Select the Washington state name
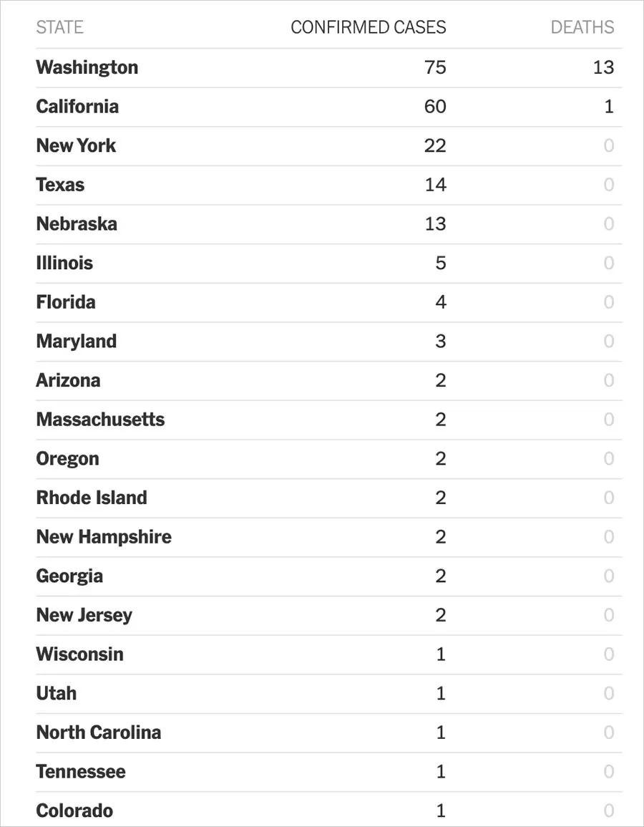644x827 pixels. [87, 67]
